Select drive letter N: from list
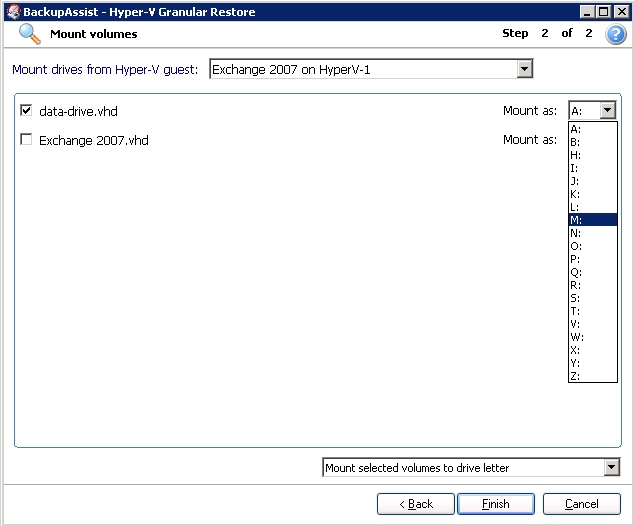The image size is (634, 526). 593,233
